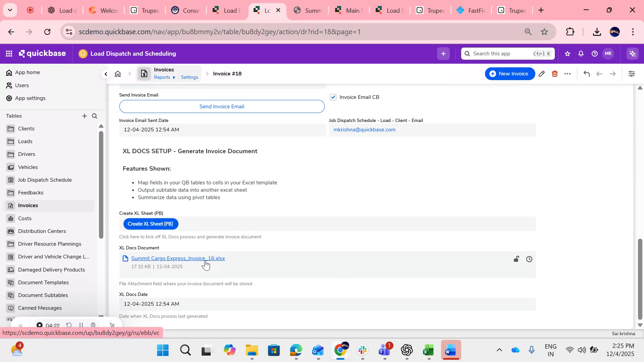644x362 pixels.
Task: Edit the invoice using the pencil icon
Action: [542, 73]
